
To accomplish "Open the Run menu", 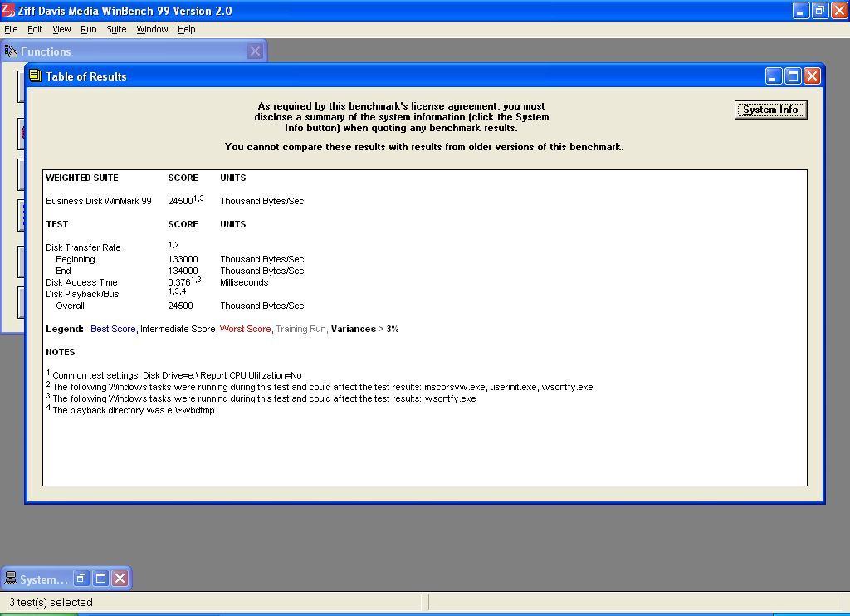I will 88,29.
